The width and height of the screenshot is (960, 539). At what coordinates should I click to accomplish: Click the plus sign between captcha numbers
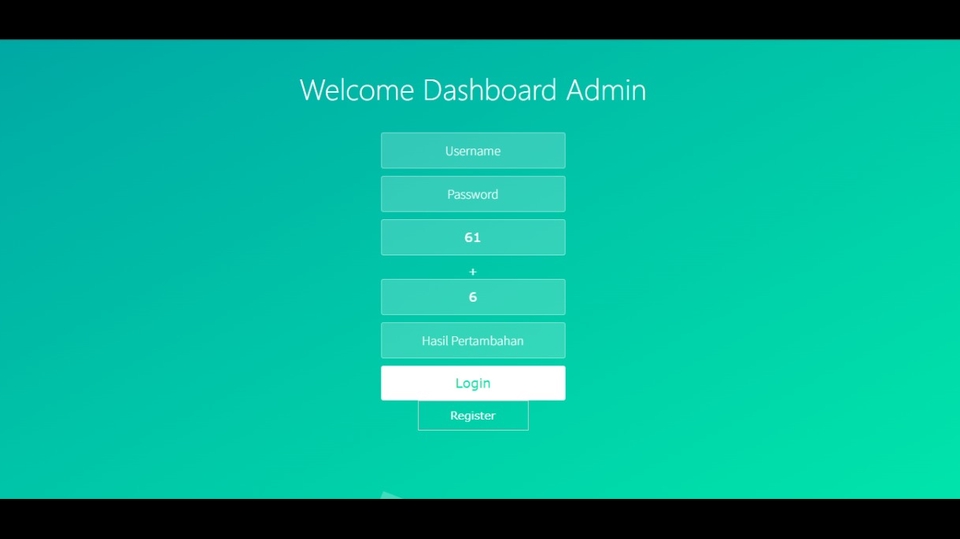coord(473,271)
